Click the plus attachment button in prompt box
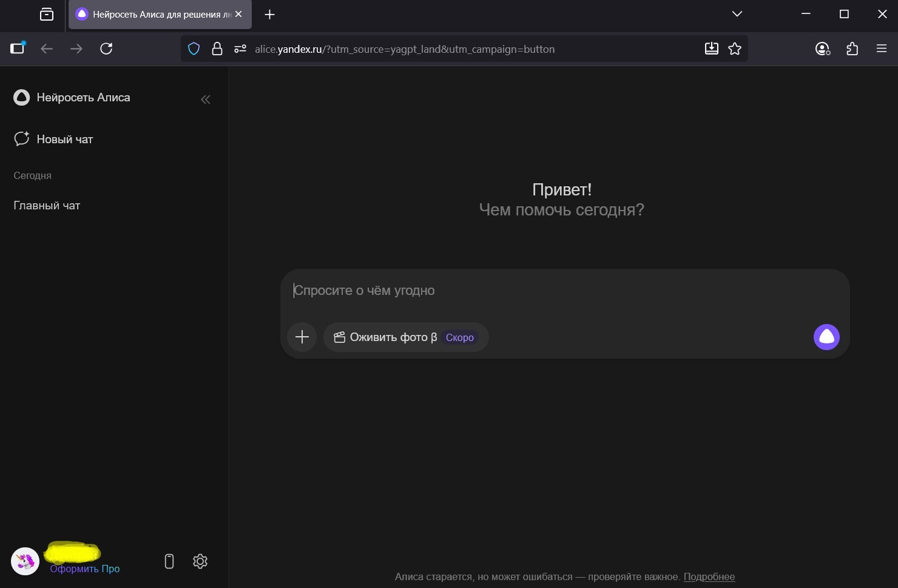 point(302,337)
